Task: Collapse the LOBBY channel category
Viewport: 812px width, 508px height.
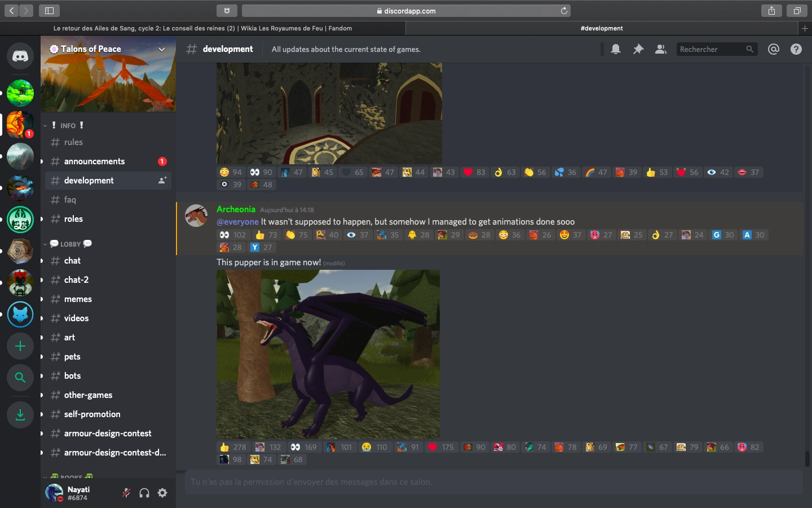Action: click(70, 244)
